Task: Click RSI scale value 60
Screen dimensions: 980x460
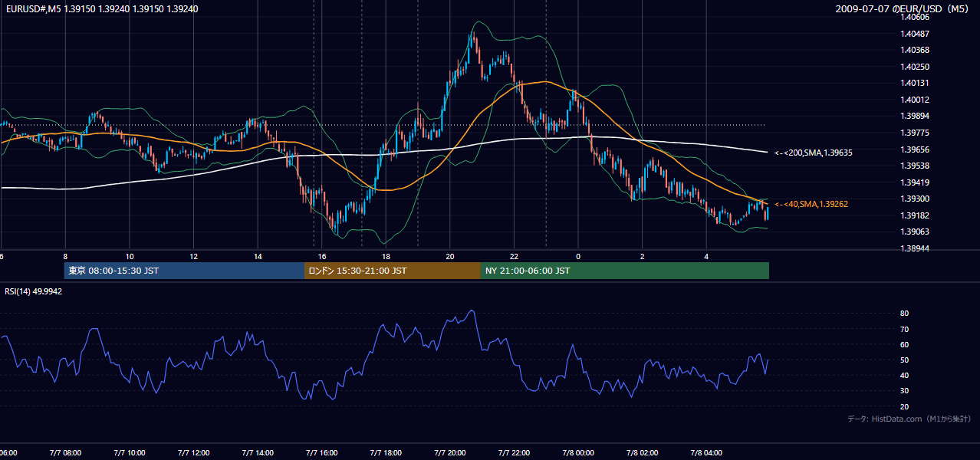Action: tap(905, 344)
